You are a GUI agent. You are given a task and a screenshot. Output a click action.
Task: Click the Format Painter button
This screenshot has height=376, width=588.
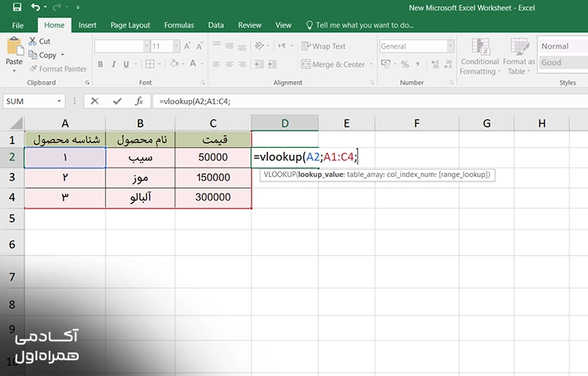click(57, 68)
